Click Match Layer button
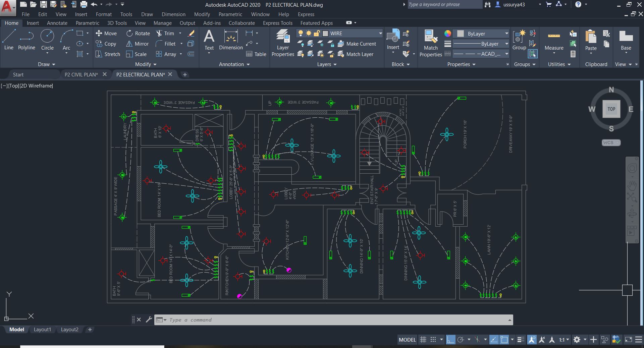The width and height of the screenshot is (644, 348). [x=356, y=54]
